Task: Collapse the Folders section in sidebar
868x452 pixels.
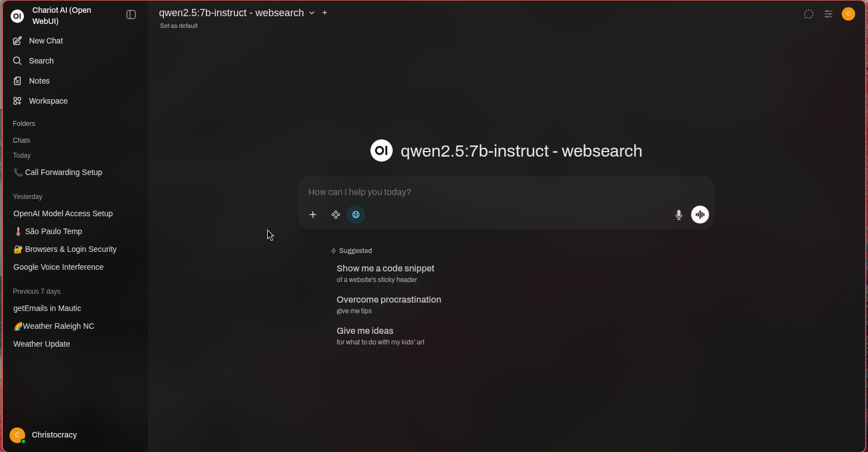Action: [x=24, y=124]
